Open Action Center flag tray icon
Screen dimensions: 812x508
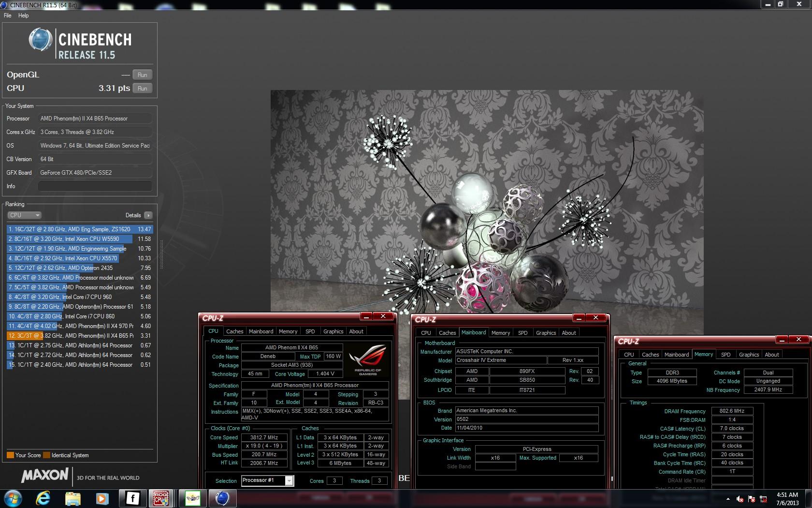tap(752, 499)
